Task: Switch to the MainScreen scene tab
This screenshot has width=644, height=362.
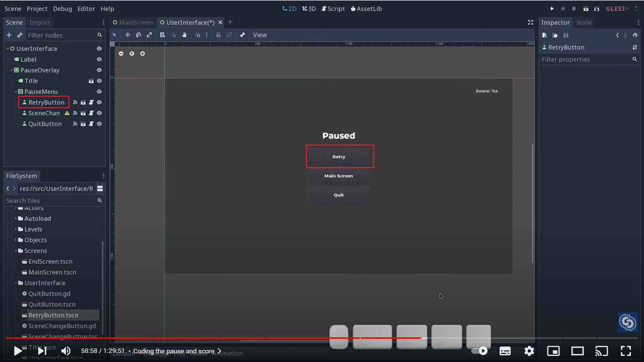Action: [x=133, y=22]
